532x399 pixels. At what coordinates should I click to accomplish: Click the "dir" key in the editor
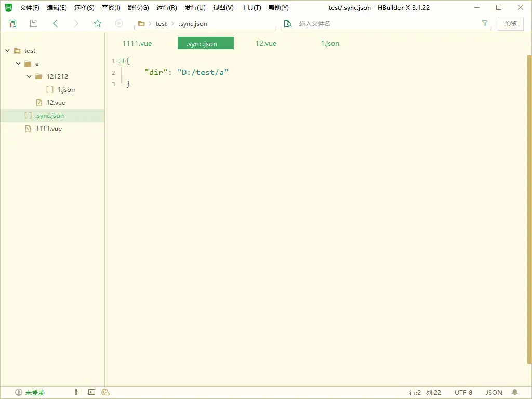[156, 72]
